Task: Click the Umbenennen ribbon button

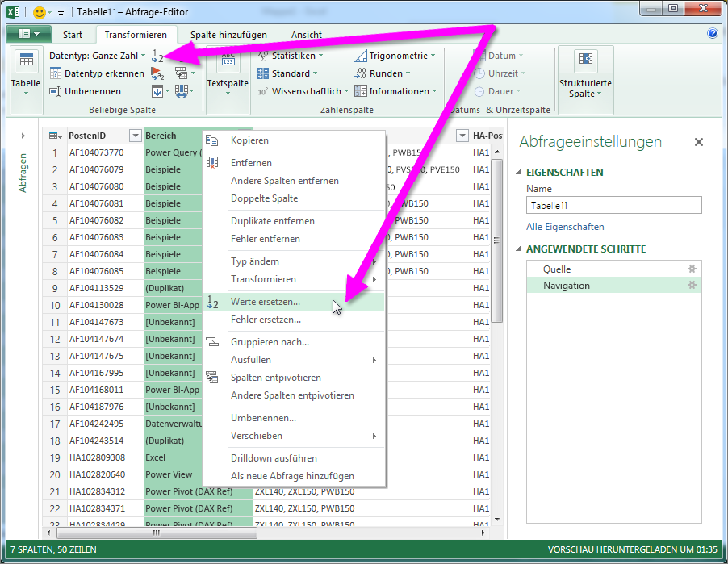Action: [x=86, y=91]
